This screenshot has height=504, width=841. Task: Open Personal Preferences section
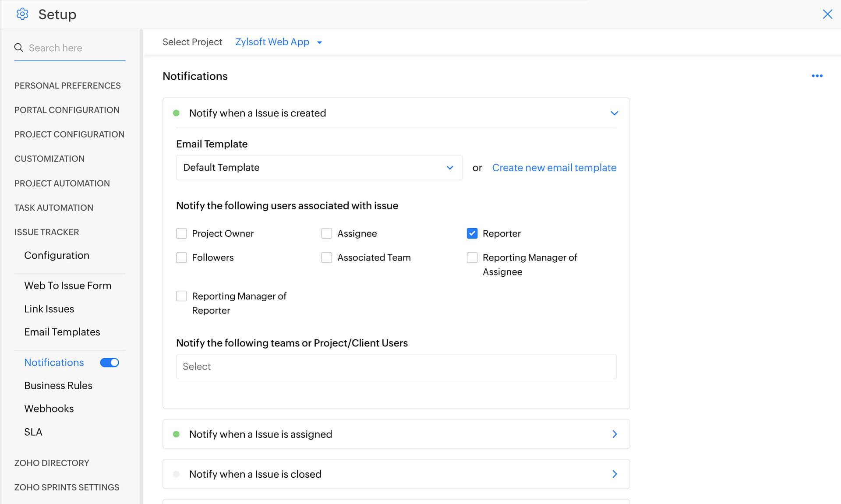67,85
